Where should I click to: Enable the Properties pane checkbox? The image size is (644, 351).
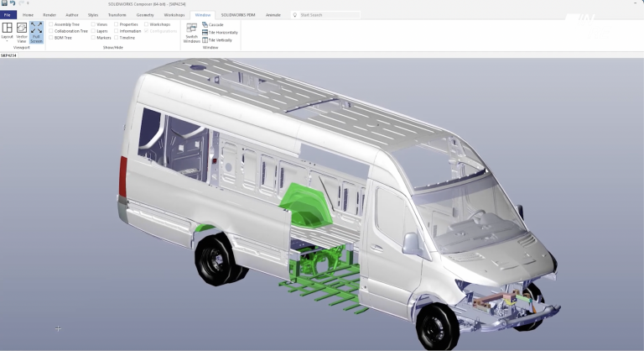click(x=117, y=24)
